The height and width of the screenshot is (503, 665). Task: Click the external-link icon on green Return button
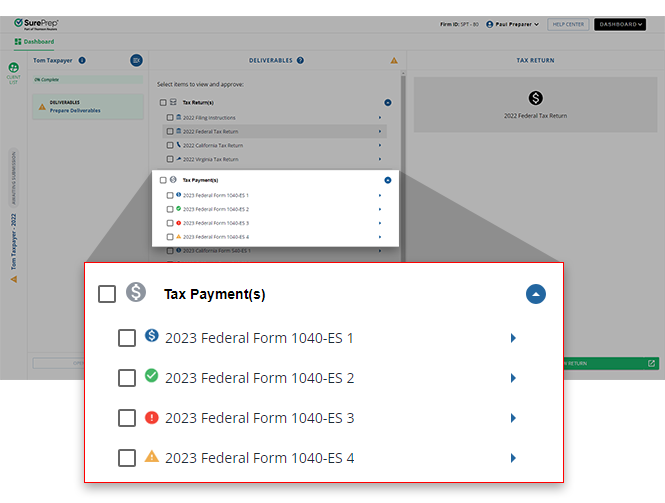coord(651,363)
